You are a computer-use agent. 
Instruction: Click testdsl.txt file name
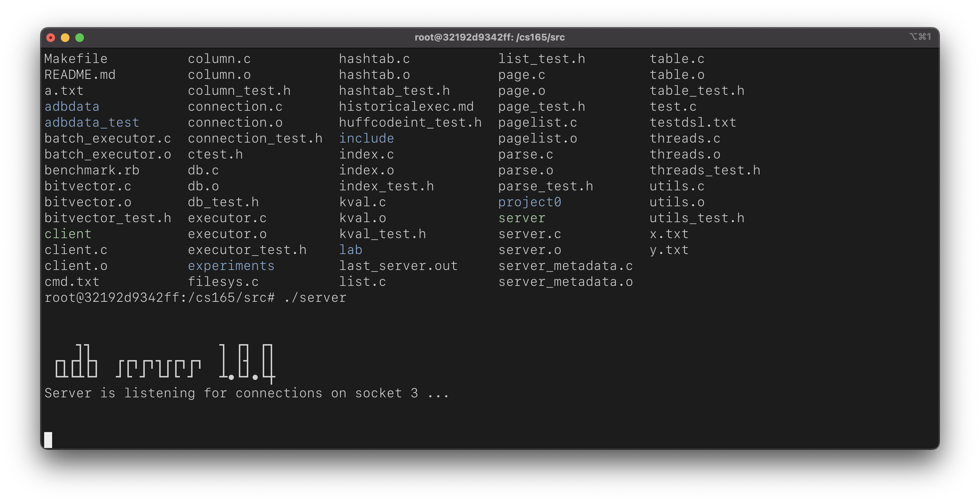693,123
